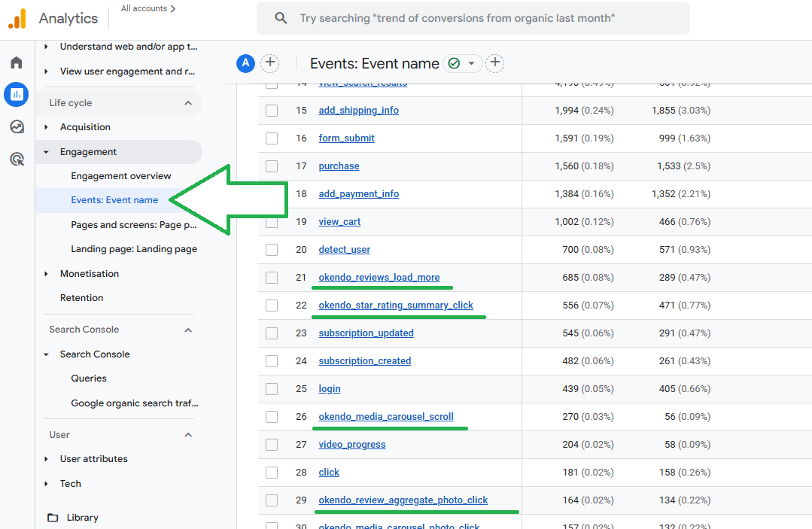Image resolution: width=812 pixels, height=529 pixels.
Task: Expand the Understand web and/or app topic
Action: 46,47
